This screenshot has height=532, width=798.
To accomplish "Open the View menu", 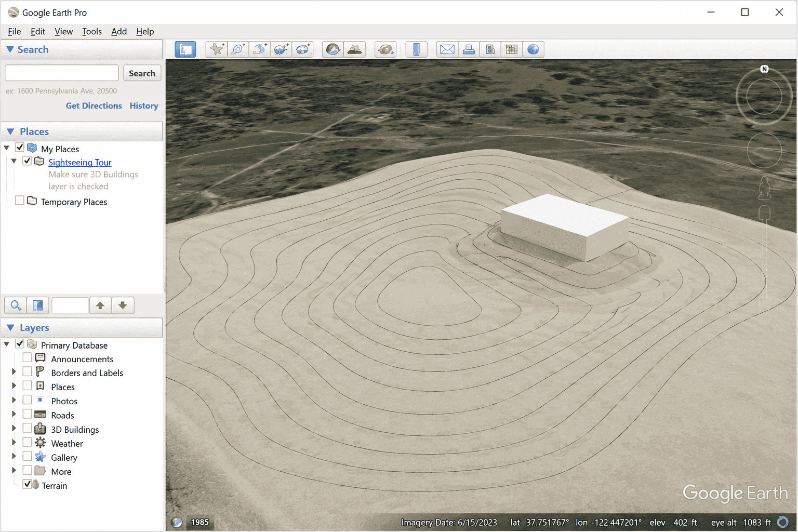I will click(64, 32).
